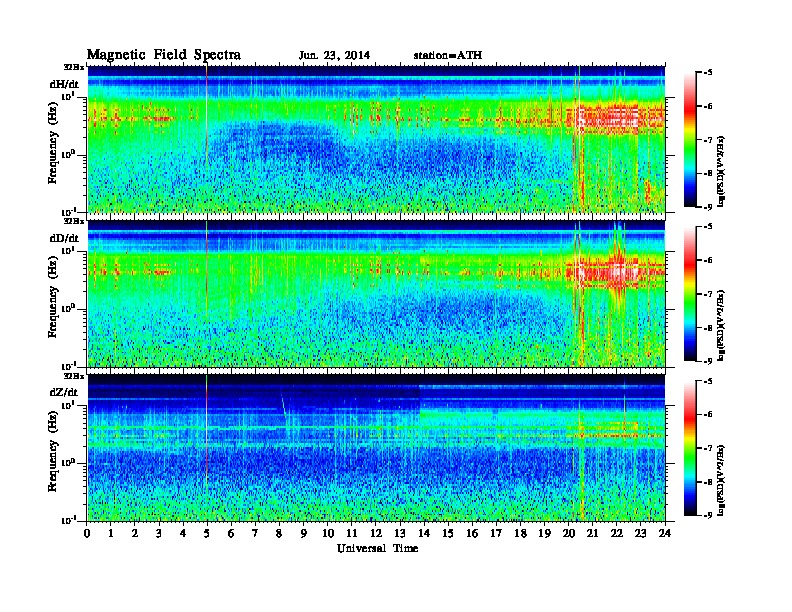The width and height of the screenshot is (792, 612).
Task: Select the date "Jun. 23, 2014"
Action: tap(334, 56)
